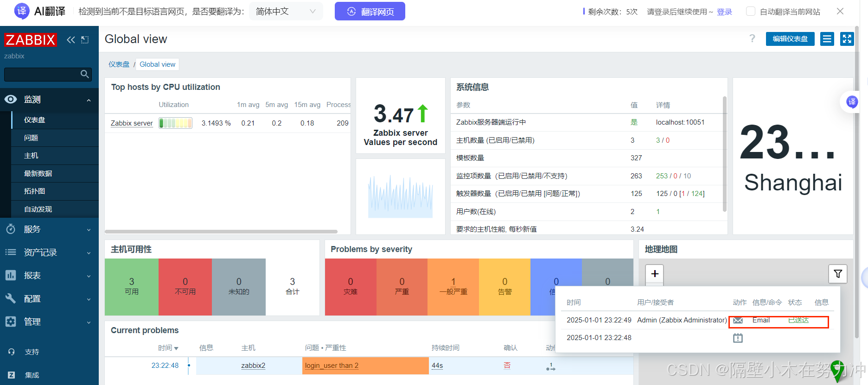868x385 pixels.
Task: Sort current problems by 时间 column
Action: click(168, 347)
